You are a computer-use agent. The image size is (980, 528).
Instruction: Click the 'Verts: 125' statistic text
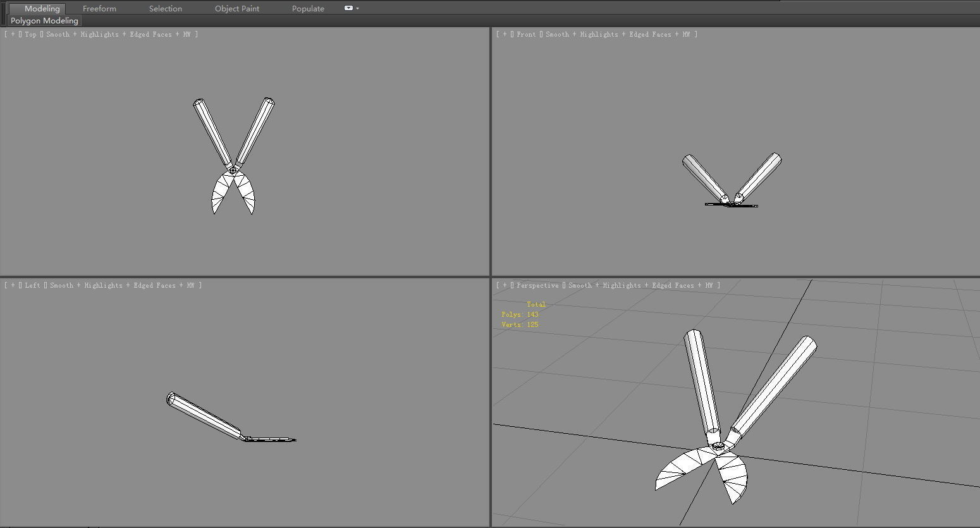point(520,324)
